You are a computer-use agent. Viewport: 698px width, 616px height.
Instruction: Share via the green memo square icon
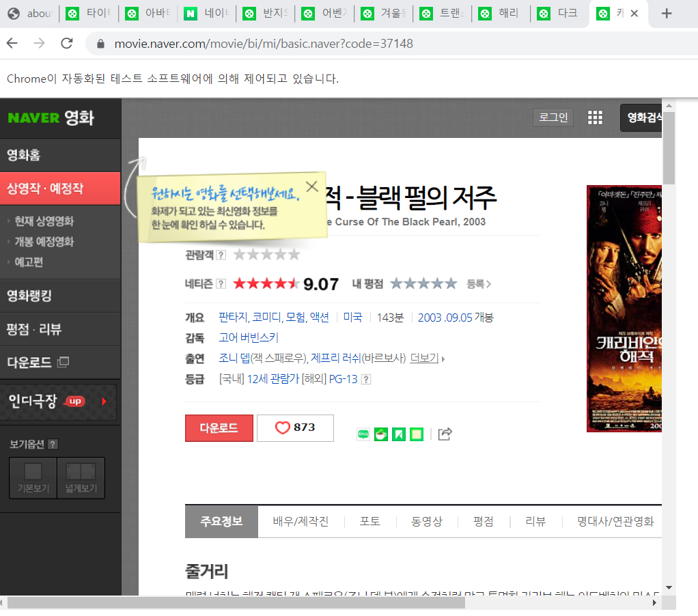pyautogui.click(x=417, y=434)
